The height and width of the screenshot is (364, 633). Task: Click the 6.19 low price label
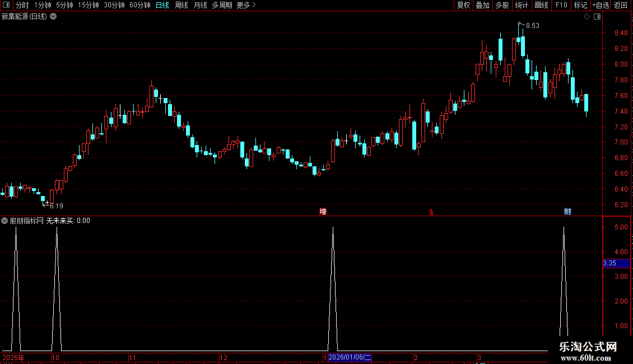[x=57, y=206]
